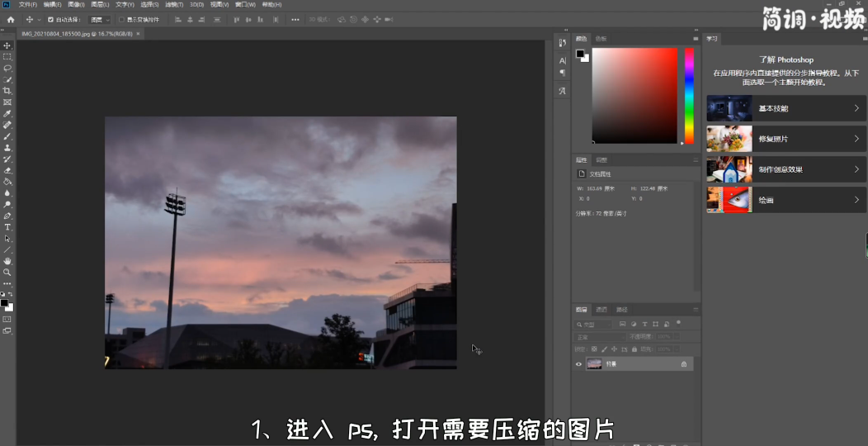
Task: Expand the 基本技能 tutorial category
Action: click(x=783, y=108)
